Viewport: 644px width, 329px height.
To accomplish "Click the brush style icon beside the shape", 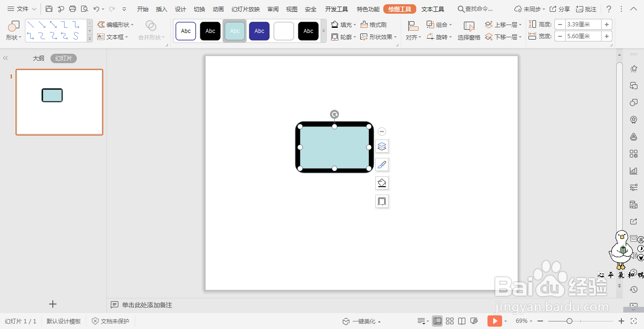I will 382,164.
